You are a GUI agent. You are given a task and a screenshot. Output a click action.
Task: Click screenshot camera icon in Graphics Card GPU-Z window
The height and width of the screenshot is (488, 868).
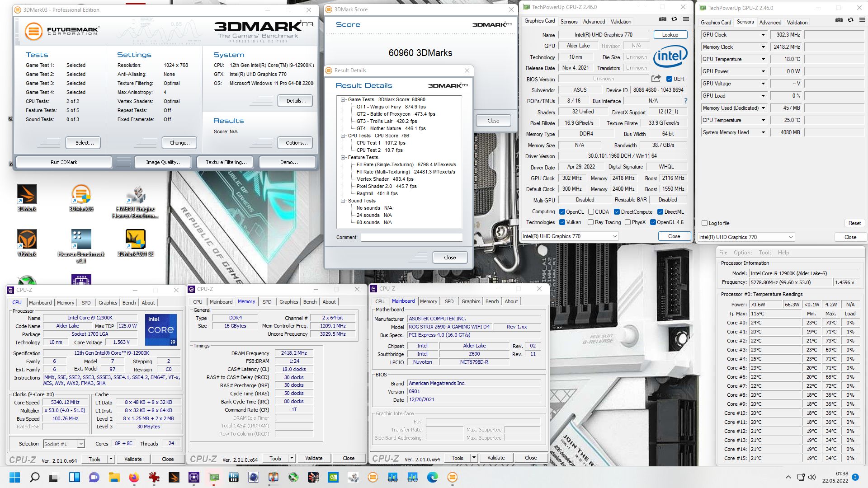662,19
